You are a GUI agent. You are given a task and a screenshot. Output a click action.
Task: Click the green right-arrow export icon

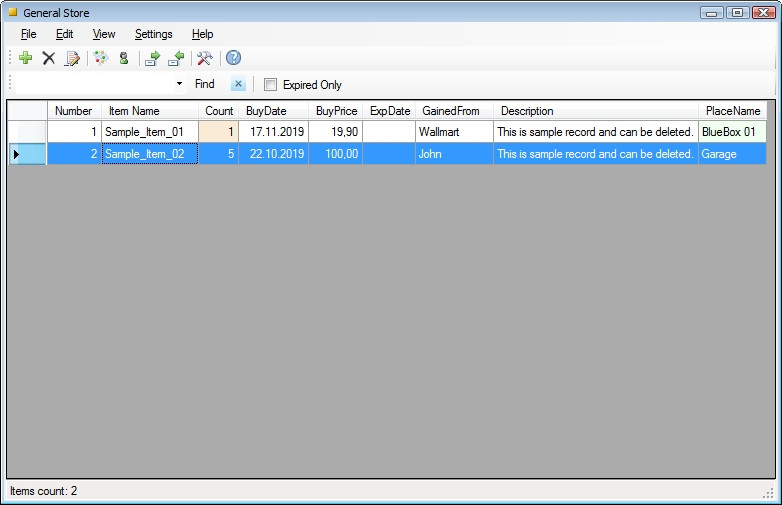point(152,58)
